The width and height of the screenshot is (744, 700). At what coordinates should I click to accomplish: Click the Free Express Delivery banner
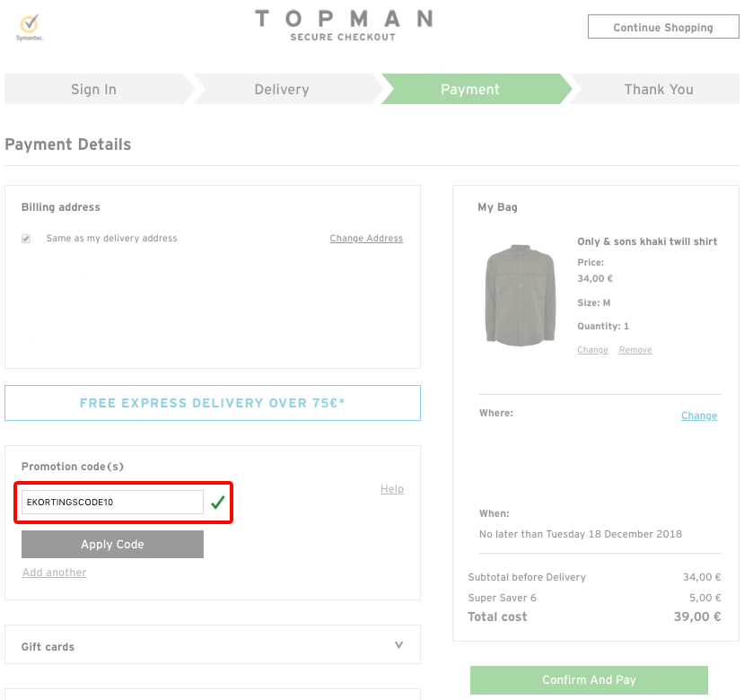213,403
